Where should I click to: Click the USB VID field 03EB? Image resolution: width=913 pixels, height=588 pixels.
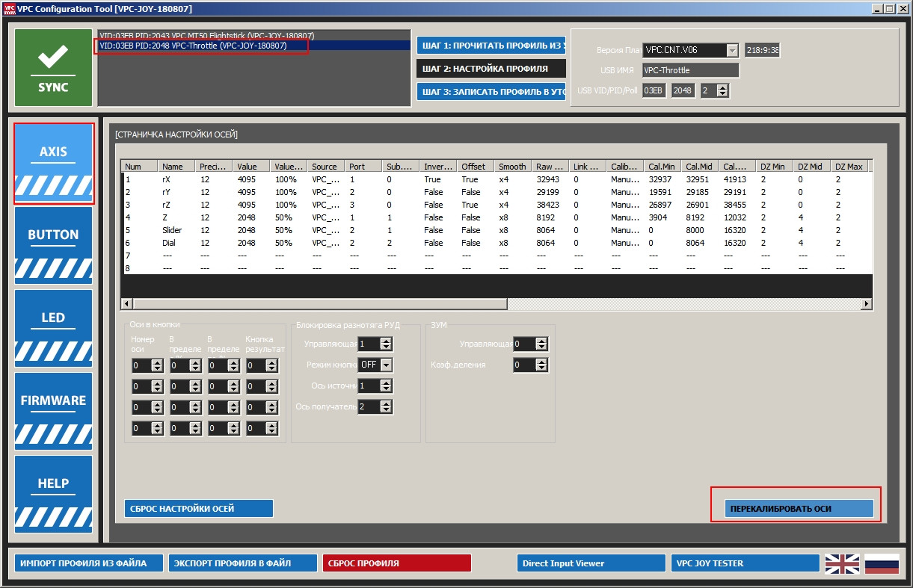654,90
